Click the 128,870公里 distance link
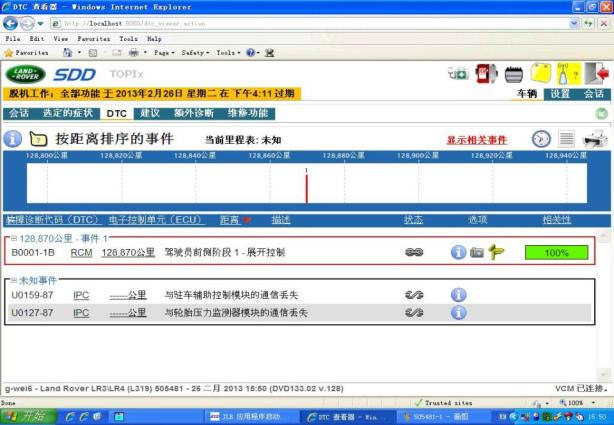 128,253
